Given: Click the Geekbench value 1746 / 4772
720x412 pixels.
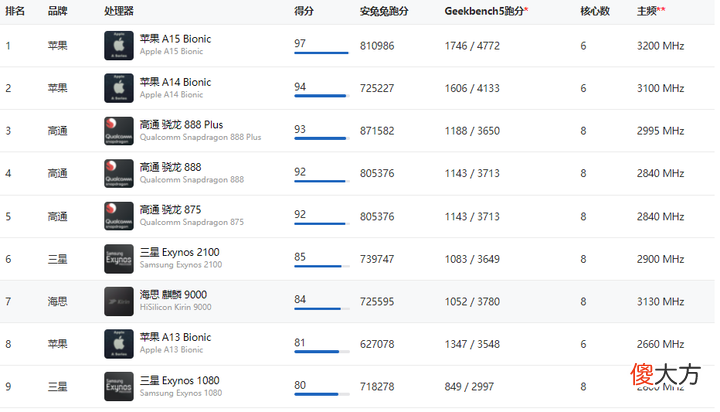Looking at the screenshot, I should point(472,46).
